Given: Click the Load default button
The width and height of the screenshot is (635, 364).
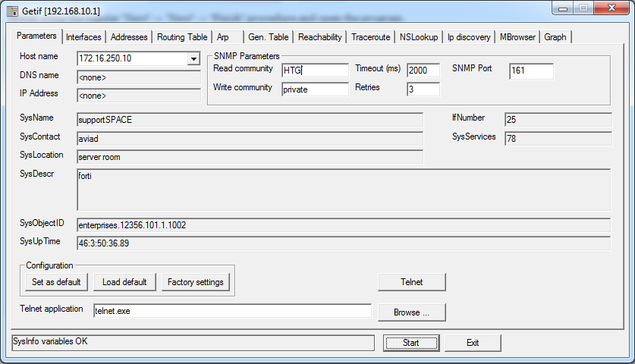Looking at the screenshot, I should click(x=124, y=282).
